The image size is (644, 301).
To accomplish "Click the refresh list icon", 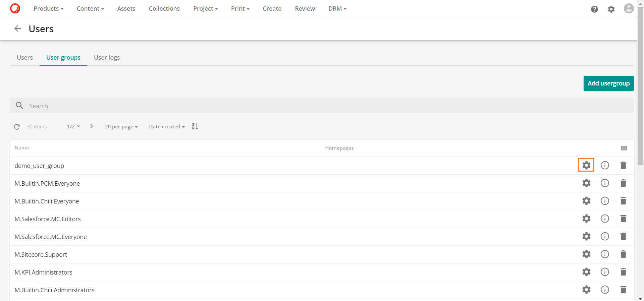I will [17, 127].
